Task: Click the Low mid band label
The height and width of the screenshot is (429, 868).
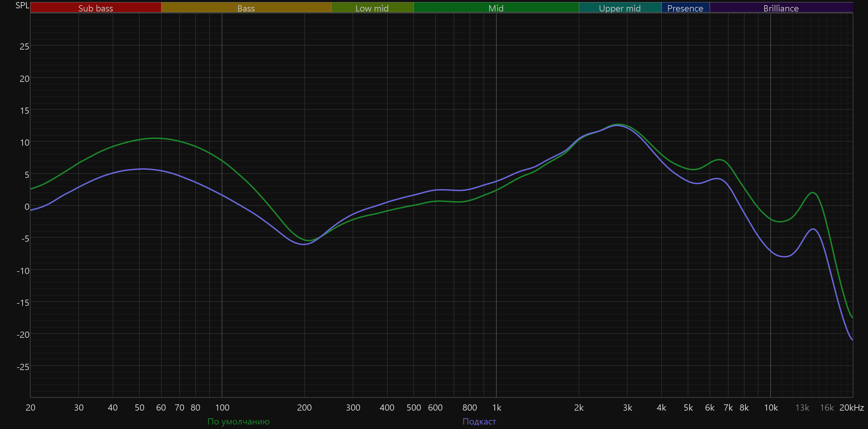Action: point(372,8)
